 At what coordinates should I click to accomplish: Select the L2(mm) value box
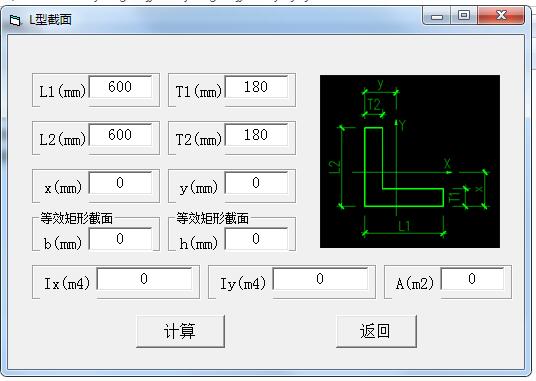120,135
